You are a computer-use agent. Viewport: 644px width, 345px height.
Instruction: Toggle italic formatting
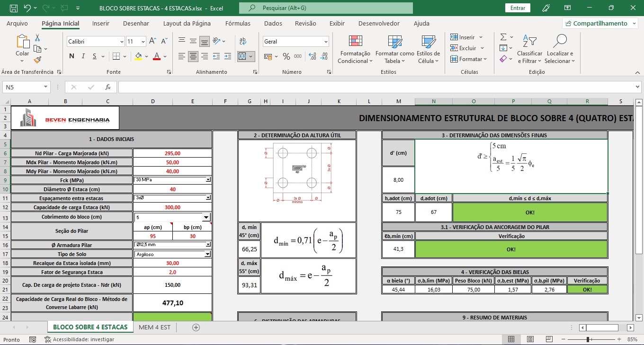83,56
